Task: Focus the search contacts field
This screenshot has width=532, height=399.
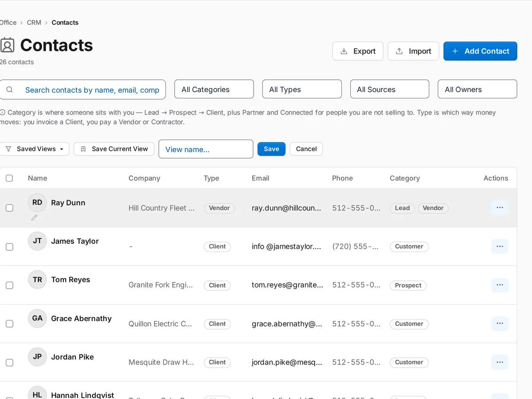Action: (82, 89)
